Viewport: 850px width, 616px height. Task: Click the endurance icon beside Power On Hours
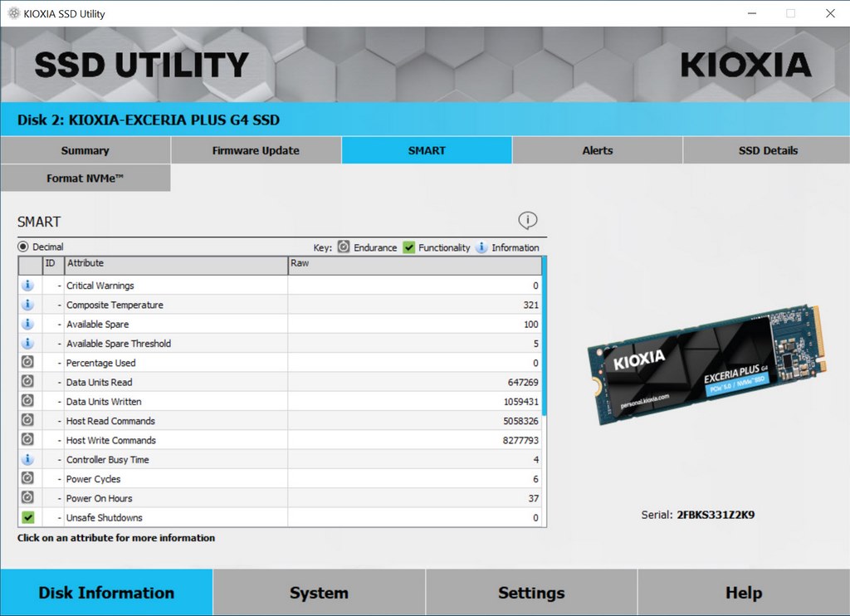[27, 498]
